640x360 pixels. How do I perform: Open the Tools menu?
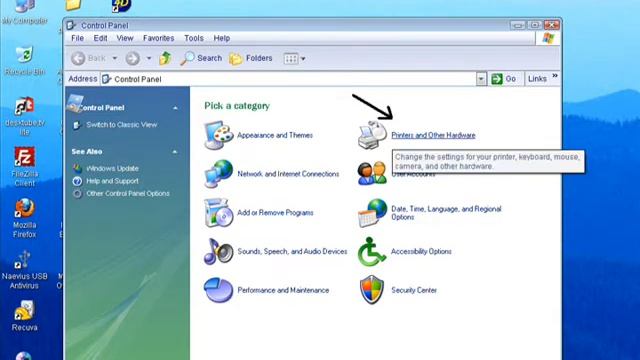(193, 38)
